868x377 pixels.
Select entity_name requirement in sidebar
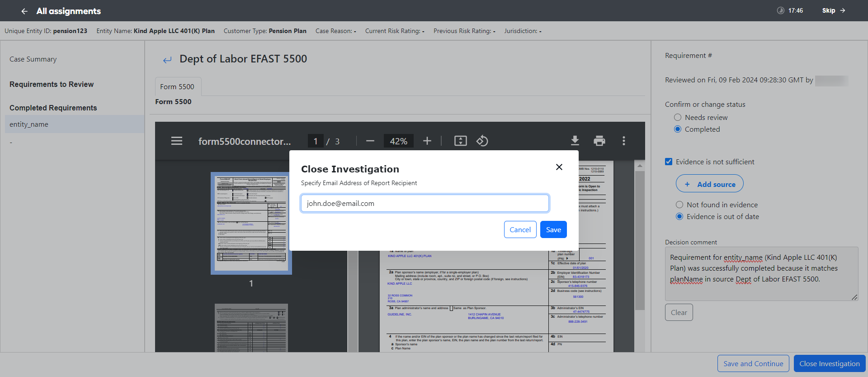coord(75,124)
